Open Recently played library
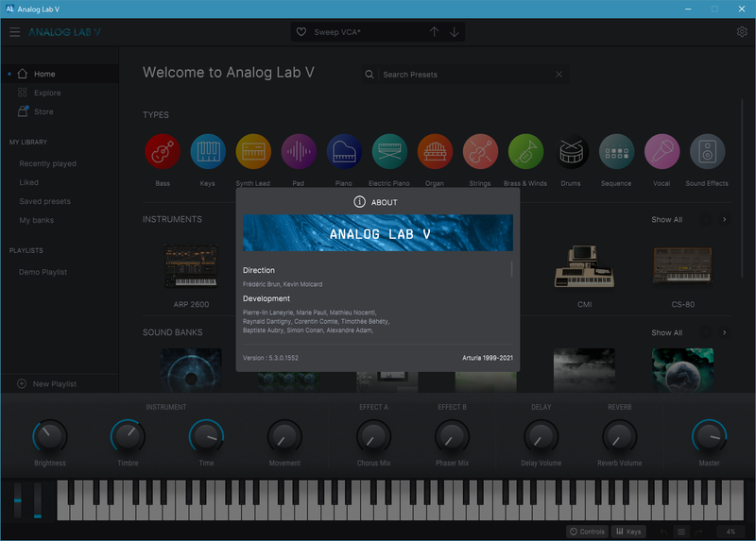Image resolution: width=756 pixels, height=541 pixels. click(x=48, y=163)
